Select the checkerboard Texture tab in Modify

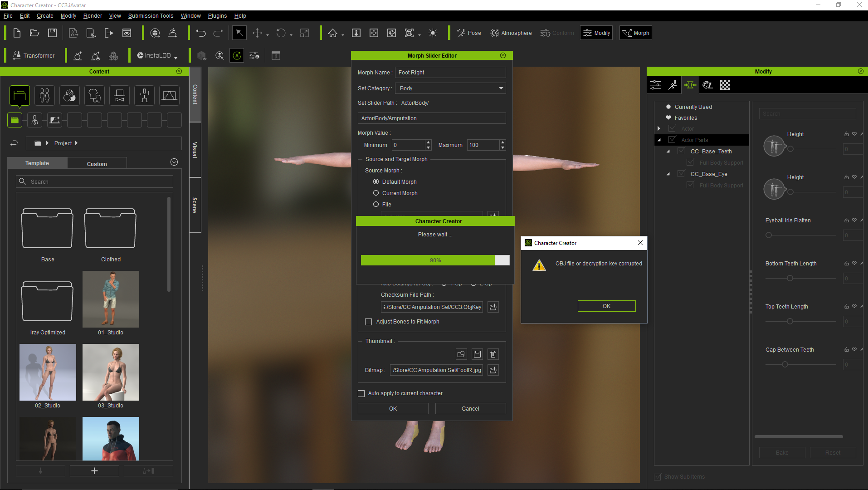(x=725, y=85)
